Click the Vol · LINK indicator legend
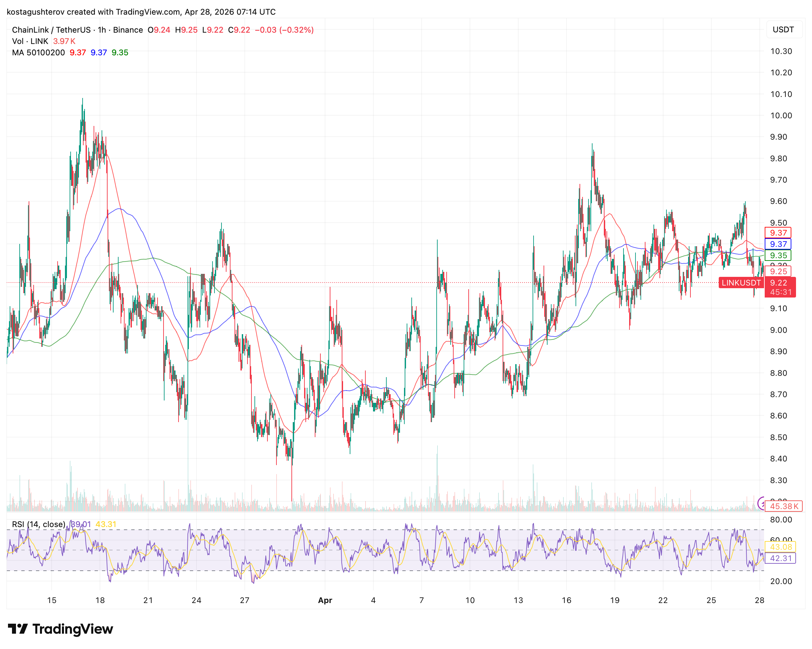Image resolution: width=812 pixels, height=649 pixels. [30, 41]
